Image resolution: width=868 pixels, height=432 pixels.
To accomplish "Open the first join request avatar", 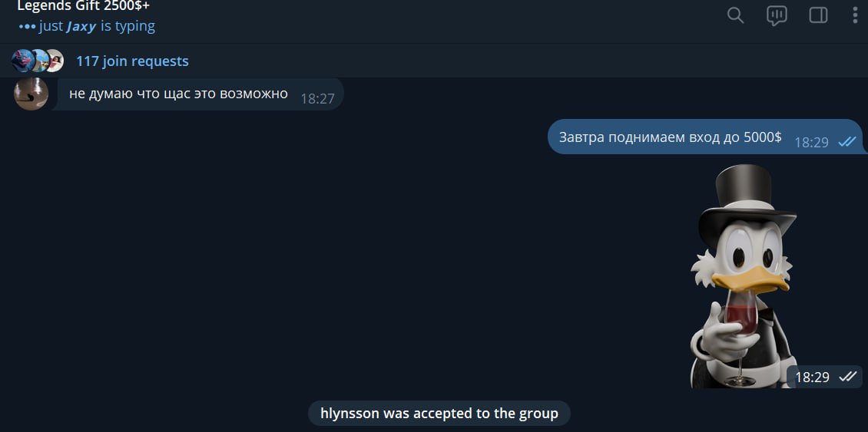I will (22, 61).
